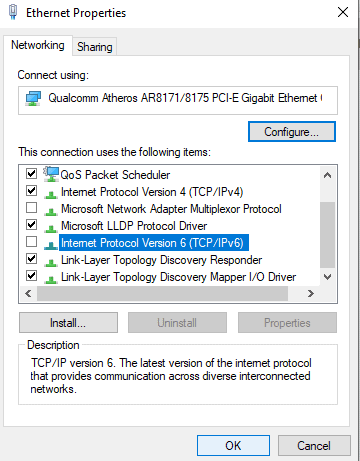Click the horizontal scroll right arrow
The width and height of the screenshot is (360, 461).
coord(311,293)
